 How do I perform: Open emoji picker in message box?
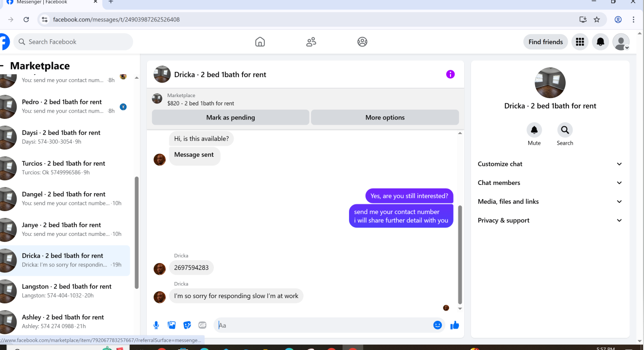coord(437,325)
